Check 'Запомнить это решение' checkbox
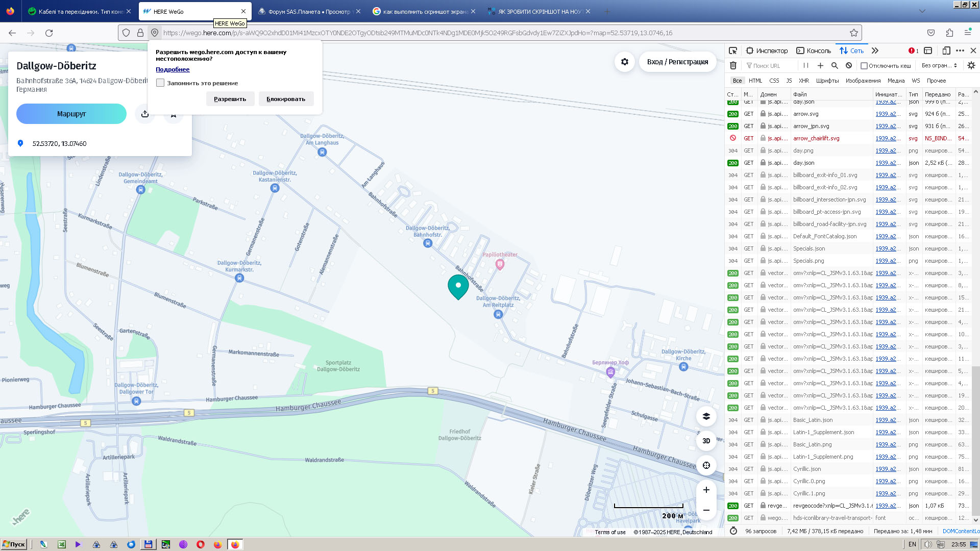This screenshot has width=980, height=551. (160, 83)
